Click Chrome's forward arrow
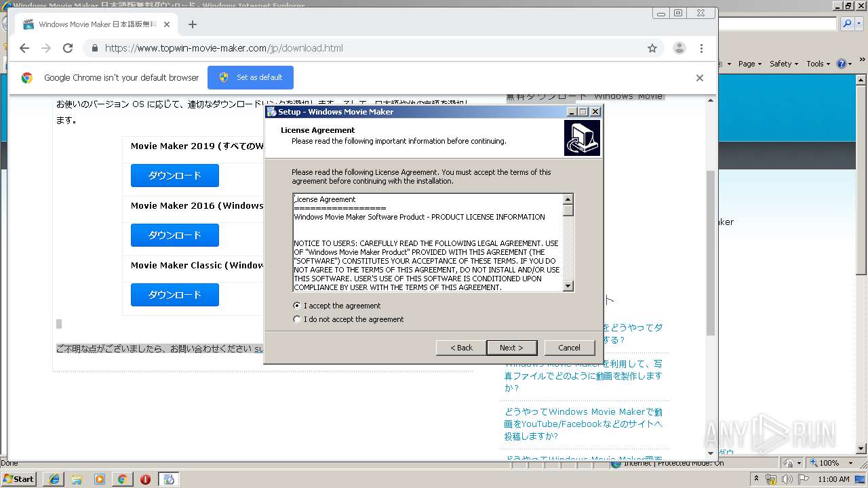This screenshot has height=488, width=868. point(46,48)
